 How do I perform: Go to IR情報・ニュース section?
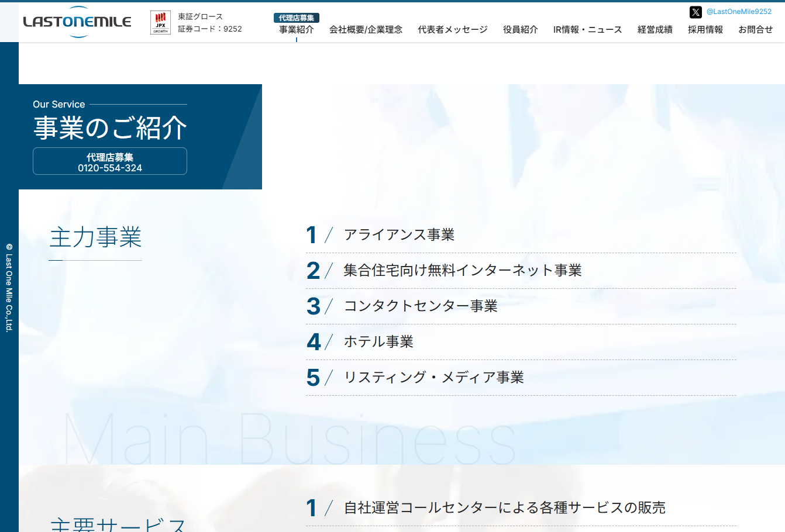(587, 29)
